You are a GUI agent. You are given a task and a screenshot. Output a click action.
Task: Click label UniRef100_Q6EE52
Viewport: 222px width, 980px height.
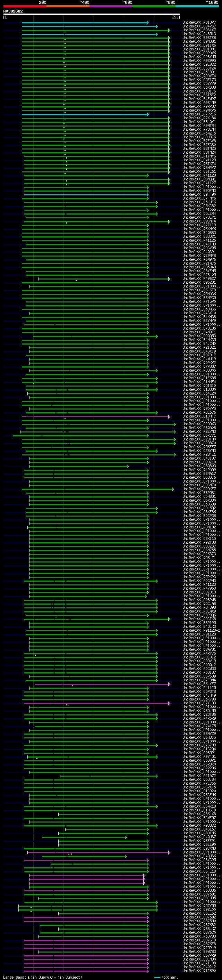(x=199, y=913)
